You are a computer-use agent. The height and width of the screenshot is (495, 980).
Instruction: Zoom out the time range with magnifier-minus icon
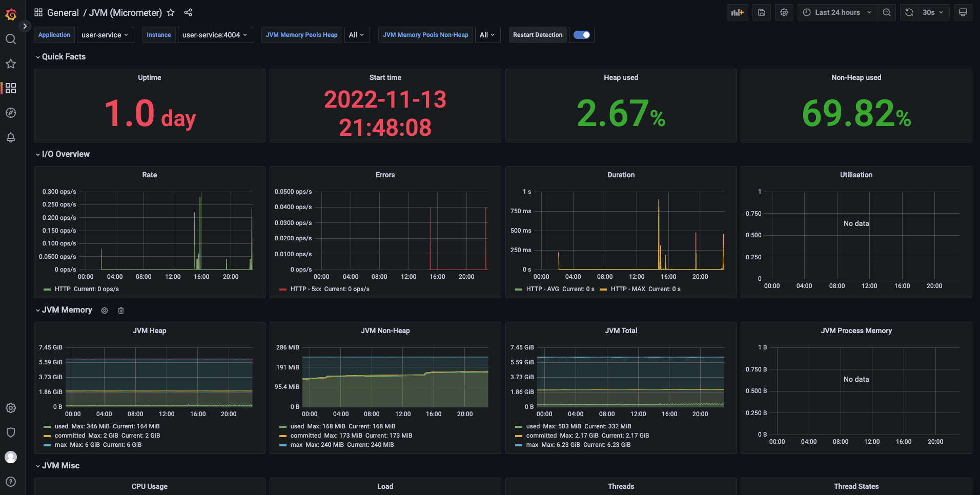[887, 12]
